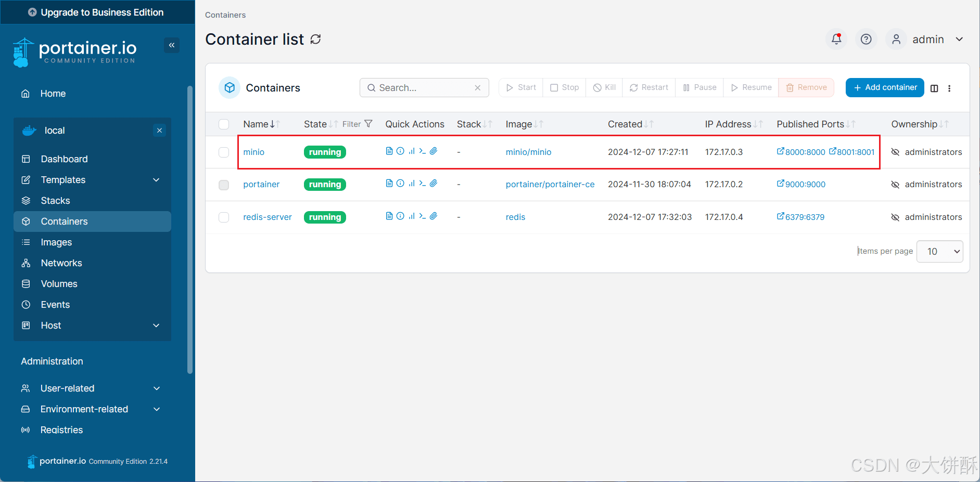Open Images in sidebar
Image resolution: width=980 pixels, height=482 pixels.
(56, 242)
